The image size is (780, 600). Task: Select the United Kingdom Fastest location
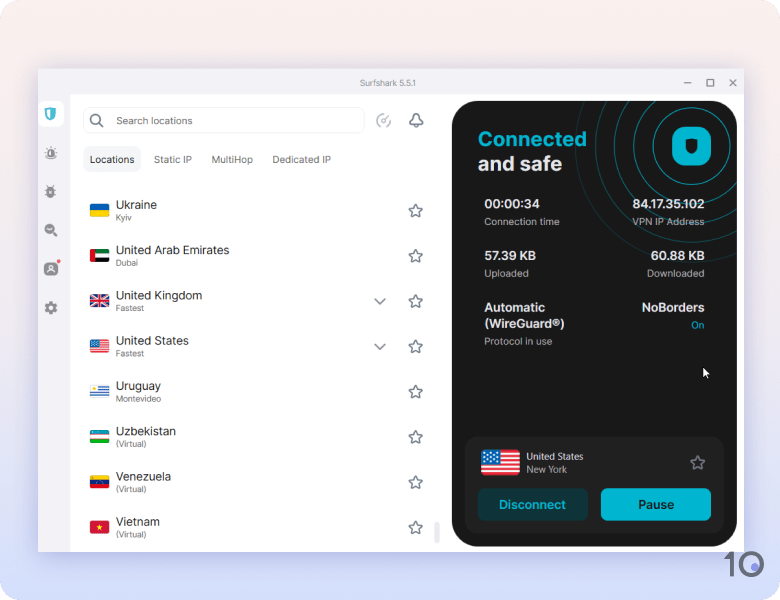256,301
